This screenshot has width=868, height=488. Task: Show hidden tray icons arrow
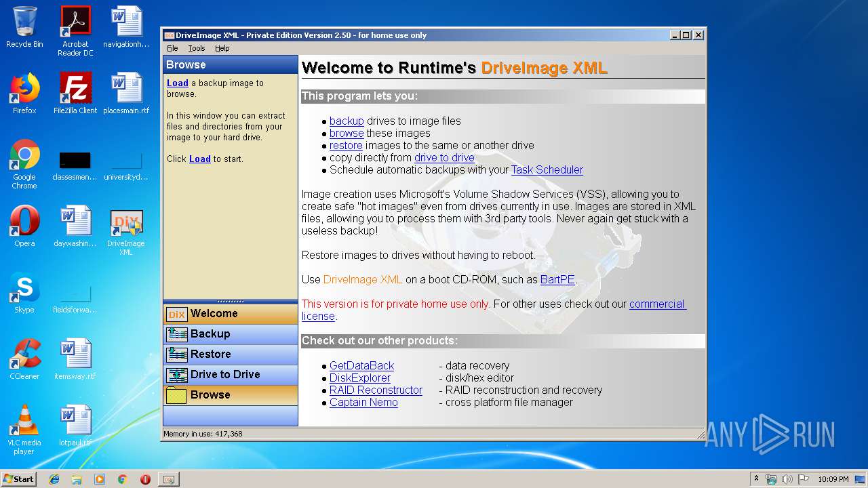(756, 479)
